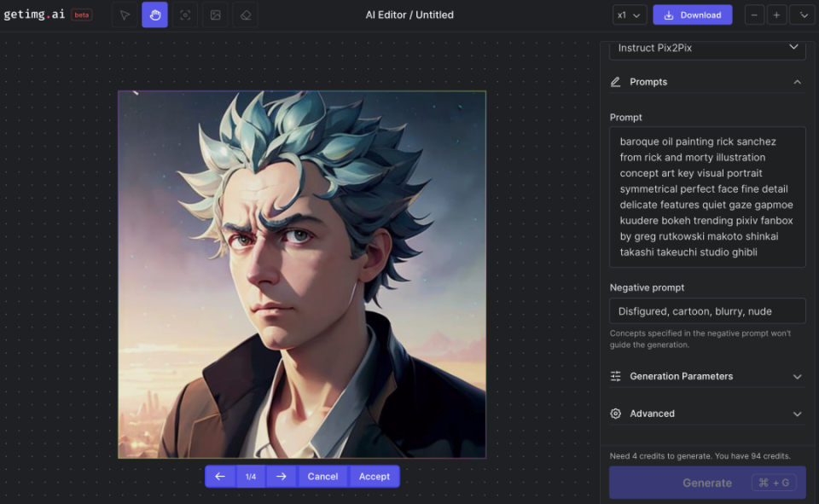819x504 pixels.
Task: Zoom out with the minus button
Action: point(754,15)
